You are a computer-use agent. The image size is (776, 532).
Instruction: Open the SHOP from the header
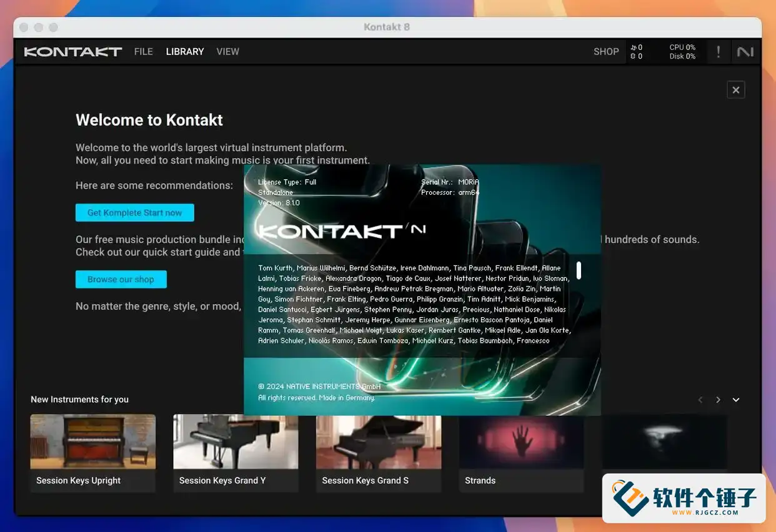pyautogui.click(x=606, y=52)
